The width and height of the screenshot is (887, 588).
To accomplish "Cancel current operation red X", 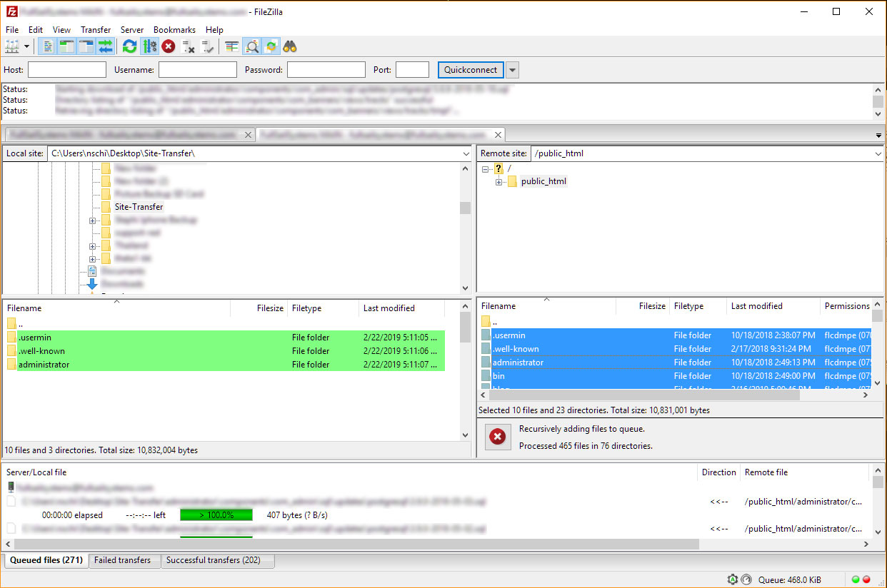I will tap(169, 46).
